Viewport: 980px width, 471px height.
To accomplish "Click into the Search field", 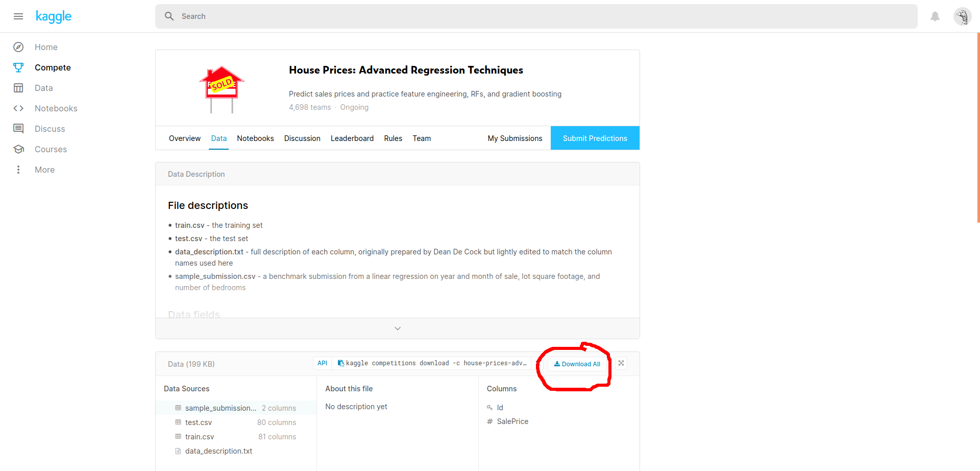I will click(x=536, y=16).
